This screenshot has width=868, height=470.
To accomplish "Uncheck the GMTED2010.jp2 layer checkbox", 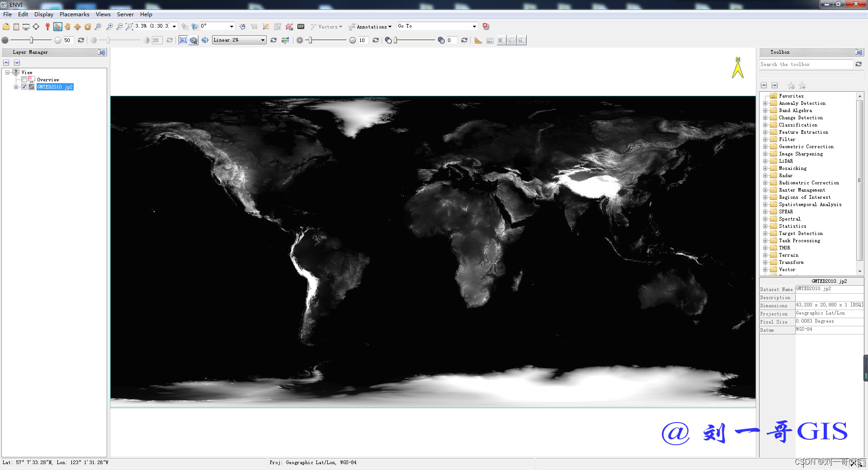I will 24,87.
